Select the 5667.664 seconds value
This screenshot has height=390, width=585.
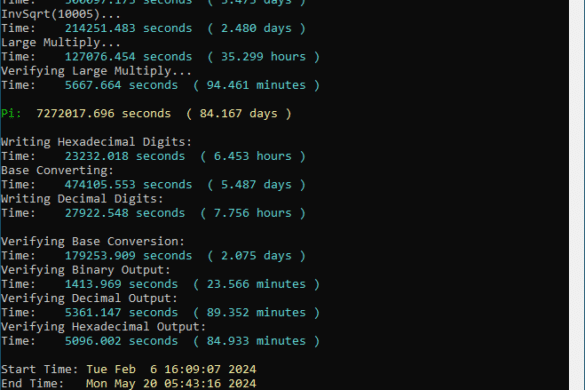(x=121, y=85)
